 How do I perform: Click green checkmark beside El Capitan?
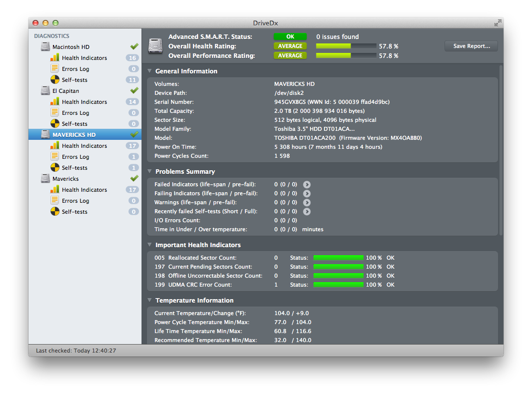134,90
